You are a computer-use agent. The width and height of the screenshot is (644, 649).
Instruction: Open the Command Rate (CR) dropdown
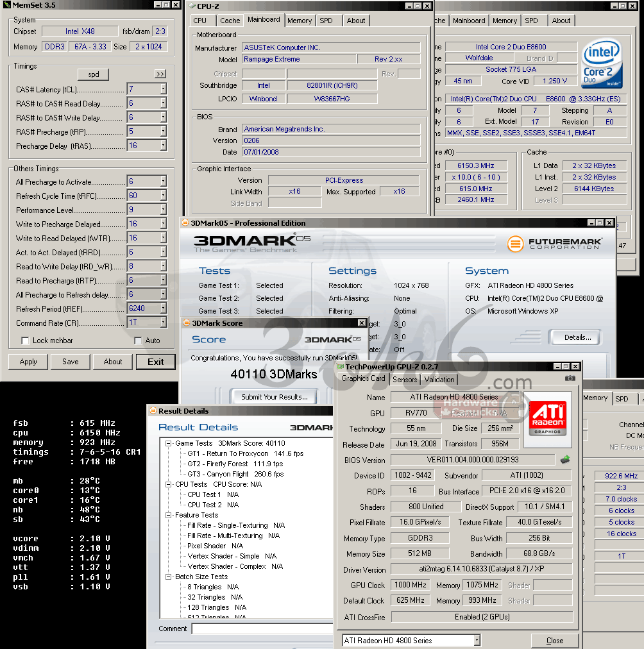[x=163, y=323]
